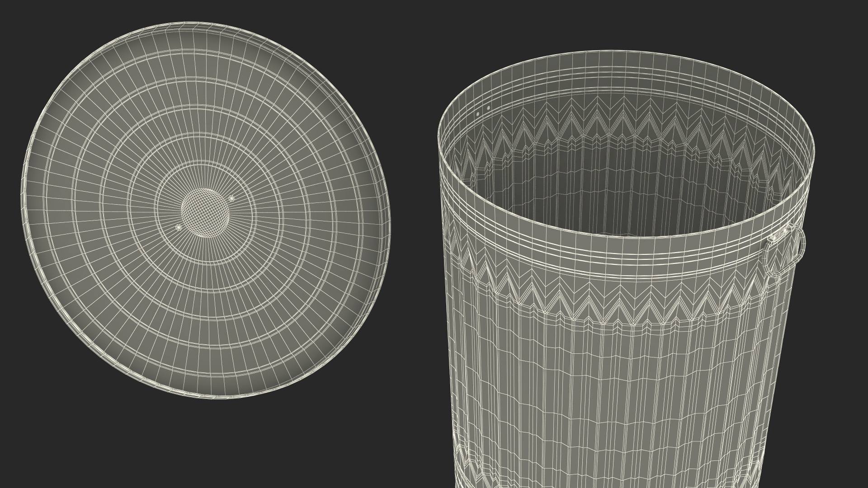Click the rivets inside the can's rim
The image size is (868, 488).
pos(483,111)
